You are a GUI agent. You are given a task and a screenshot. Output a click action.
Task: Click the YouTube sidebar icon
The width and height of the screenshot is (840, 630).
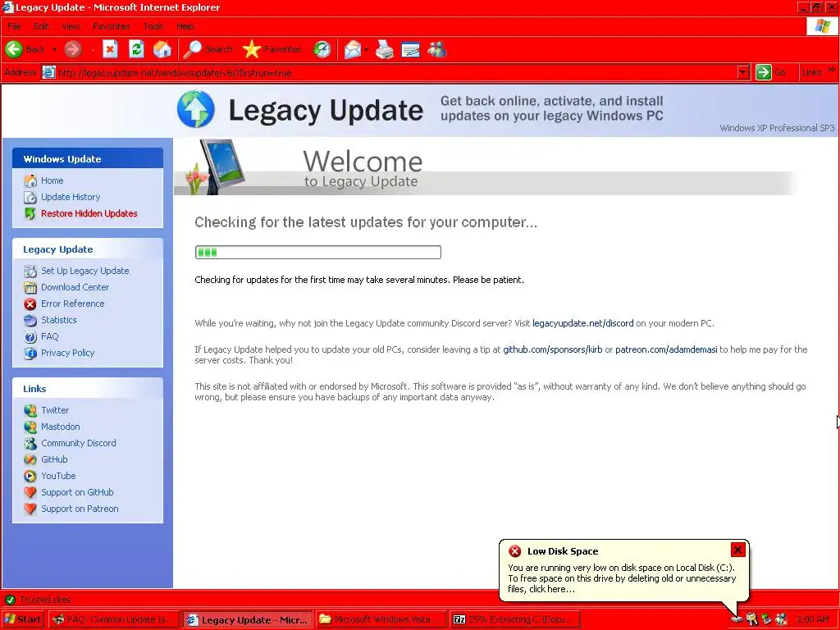(30, 477)
